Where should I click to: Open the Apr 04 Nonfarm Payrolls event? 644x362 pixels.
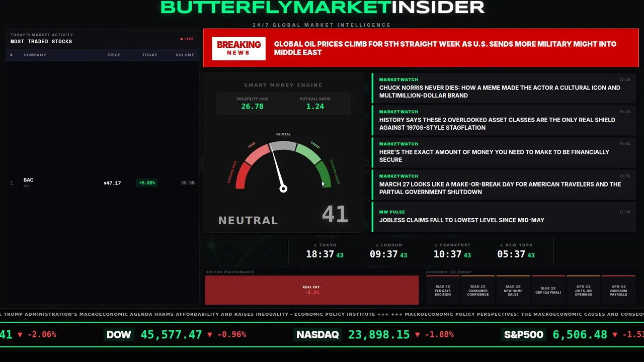(x=619, y=290)
